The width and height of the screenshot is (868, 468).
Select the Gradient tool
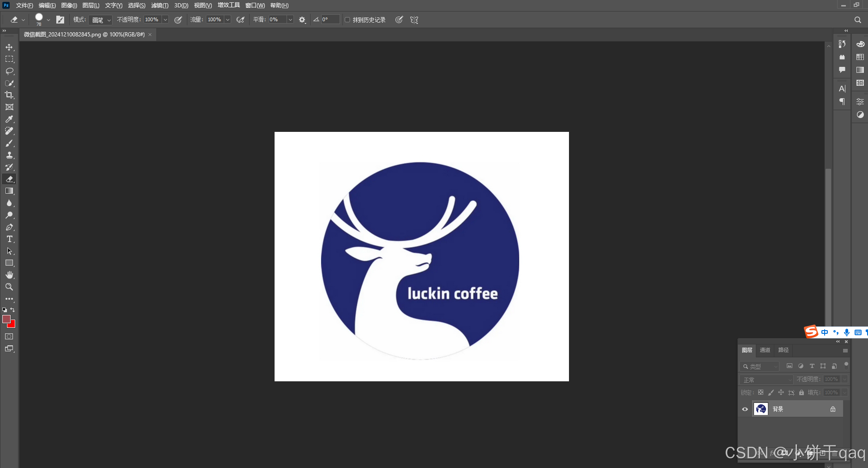(9, 191)
